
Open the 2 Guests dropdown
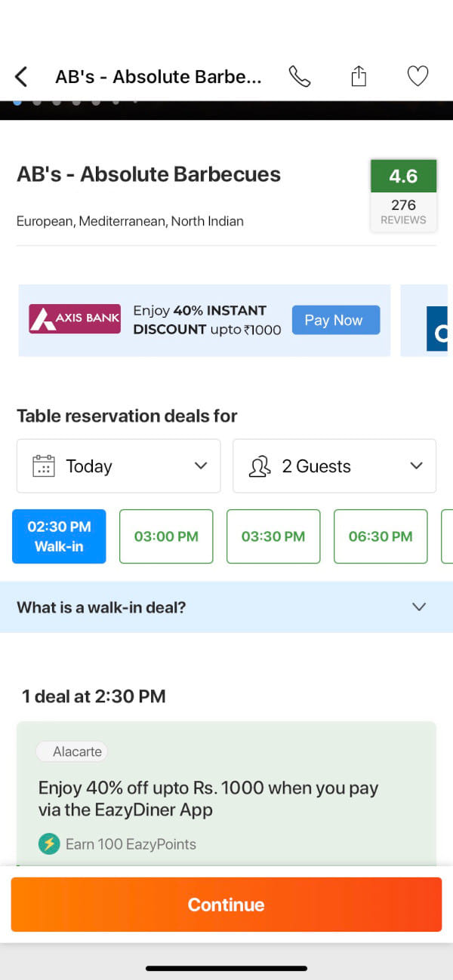coord(334,466)
